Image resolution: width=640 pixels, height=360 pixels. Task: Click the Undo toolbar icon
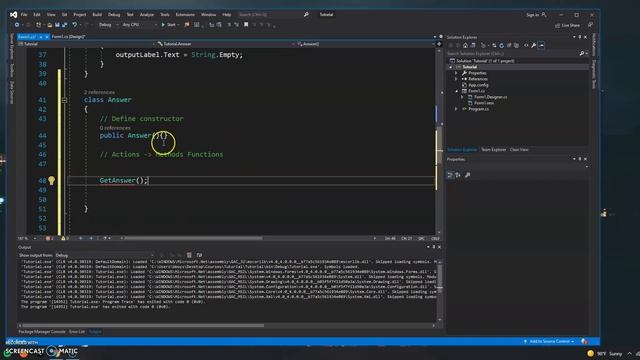click(x=74, y=25)
